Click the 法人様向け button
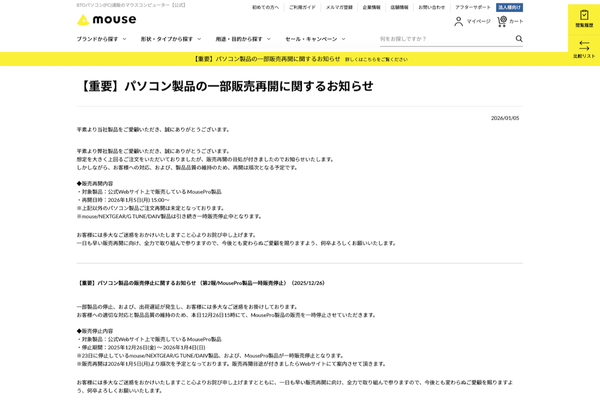 pos(509,7)
